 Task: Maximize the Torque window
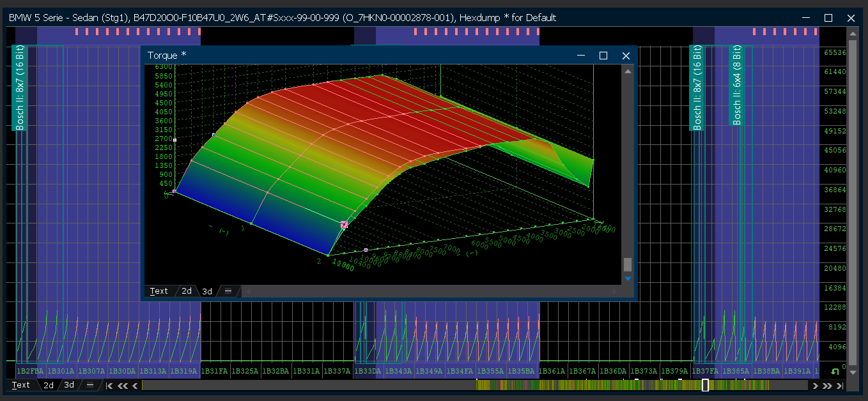(x=603, y=56)
